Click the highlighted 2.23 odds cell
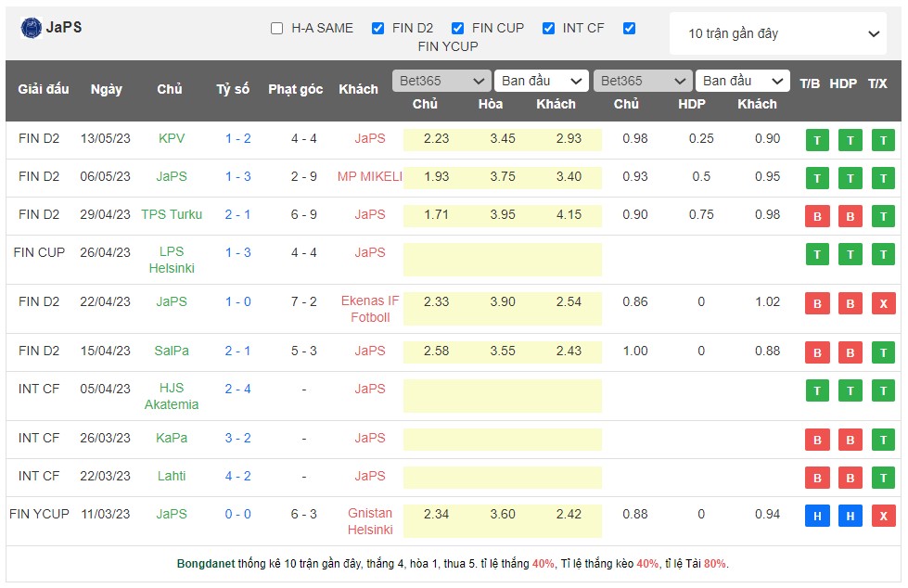Image resolution: width=908 pixels, height=588 pixels. (x=436, y=138)
